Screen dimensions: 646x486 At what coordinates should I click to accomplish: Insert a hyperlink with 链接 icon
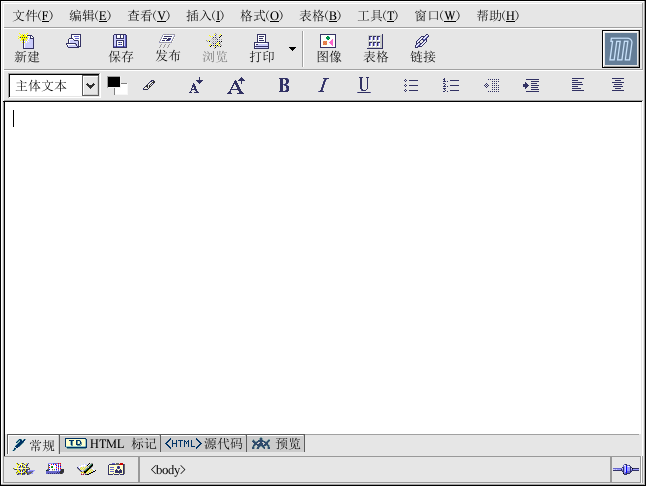point(422,48)
